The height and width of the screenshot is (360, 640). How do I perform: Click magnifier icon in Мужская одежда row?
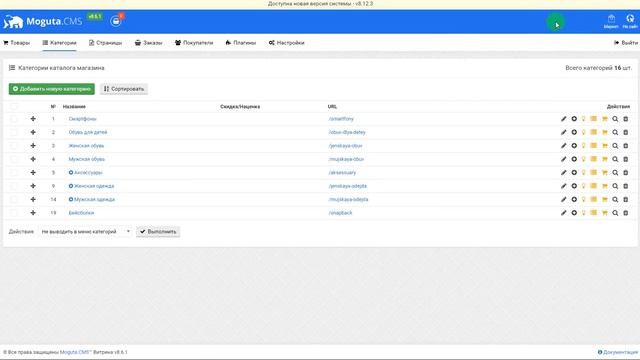point(615,200)
